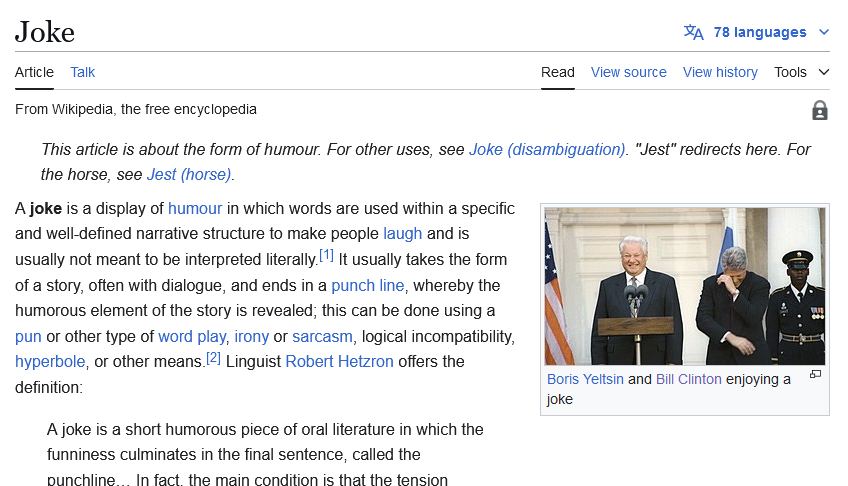Open the Yeltsin and Clinton photo
Viewport: 848px width, 486px height.
click(685, 286)
